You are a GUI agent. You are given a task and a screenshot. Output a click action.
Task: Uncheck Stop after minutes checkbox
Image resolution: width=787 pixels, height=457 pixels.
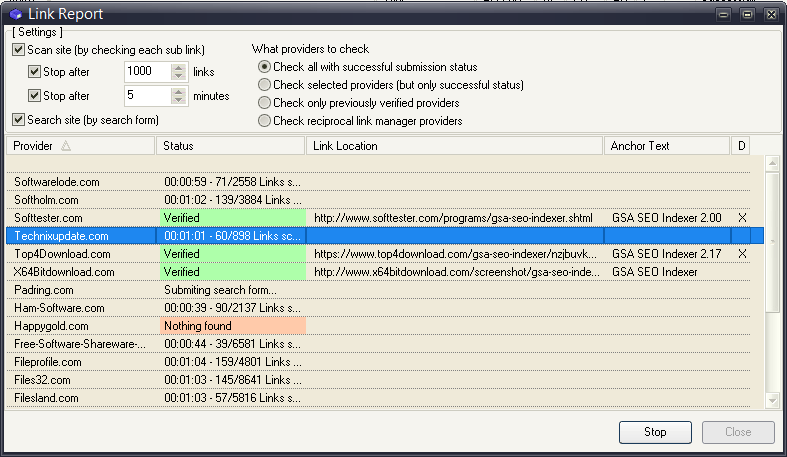(x=34, y=95)
